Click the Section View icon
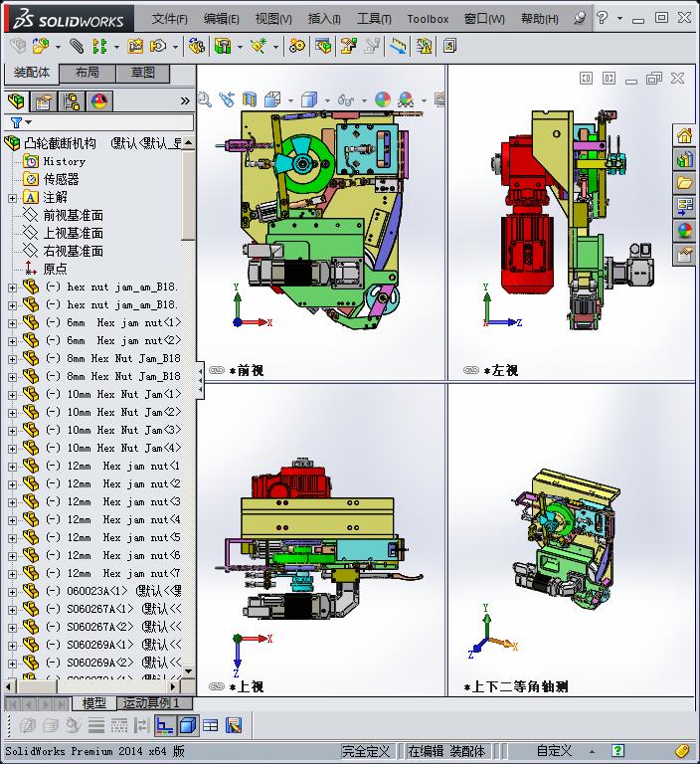 click(250, 99)
